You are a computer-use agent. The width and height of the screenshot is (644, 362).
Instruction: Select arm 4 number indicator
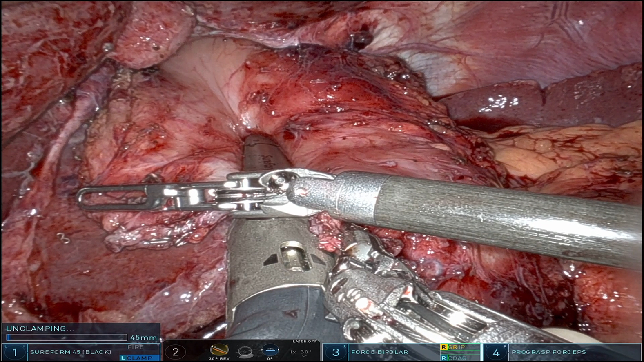pos(496,352)
